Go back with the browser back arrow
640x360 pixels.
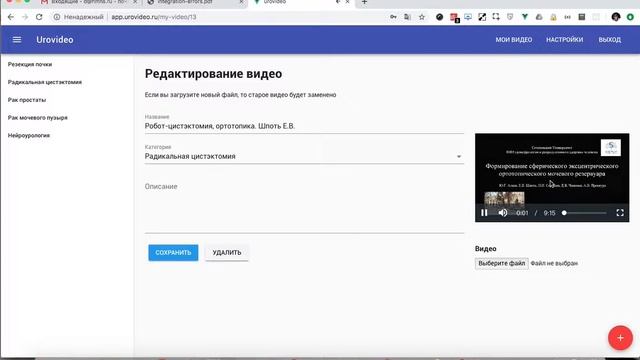[11, 17]
